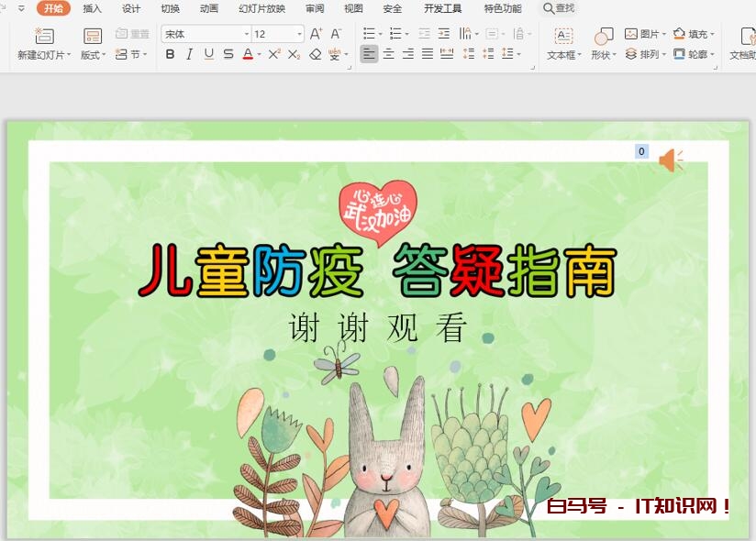
Task: Increase font size with the A+ icon
Action: coord(316,34)
